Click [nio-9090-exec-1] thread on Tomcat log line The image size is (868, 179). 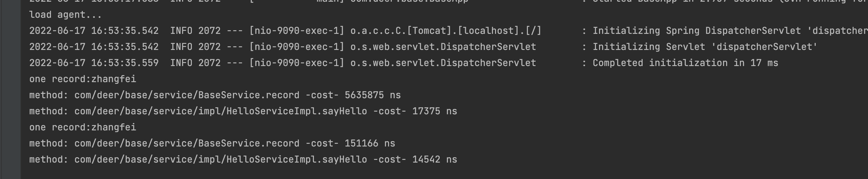tap(296, 31)
